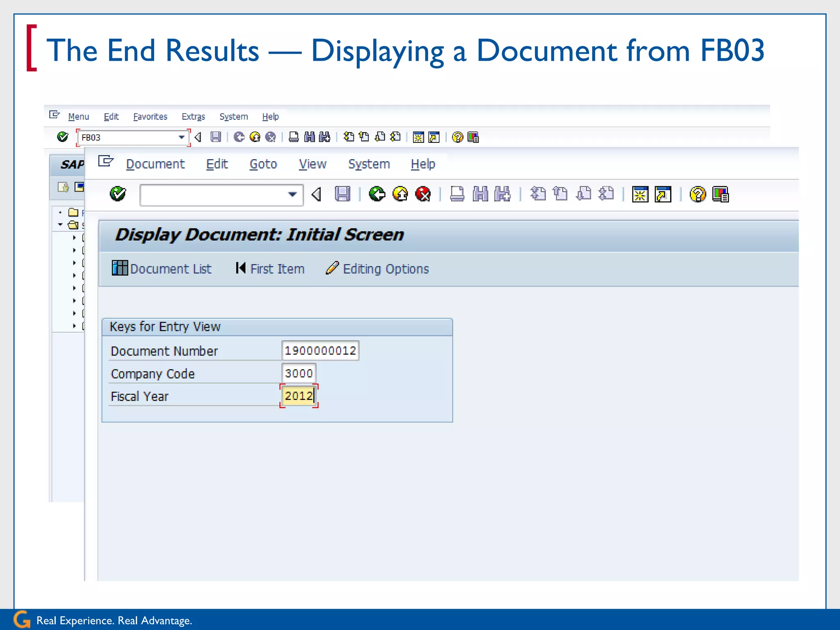Click the Help icon in the background window toolbar
This screenshot has width=840, height=630.
[x=457, y=137]
